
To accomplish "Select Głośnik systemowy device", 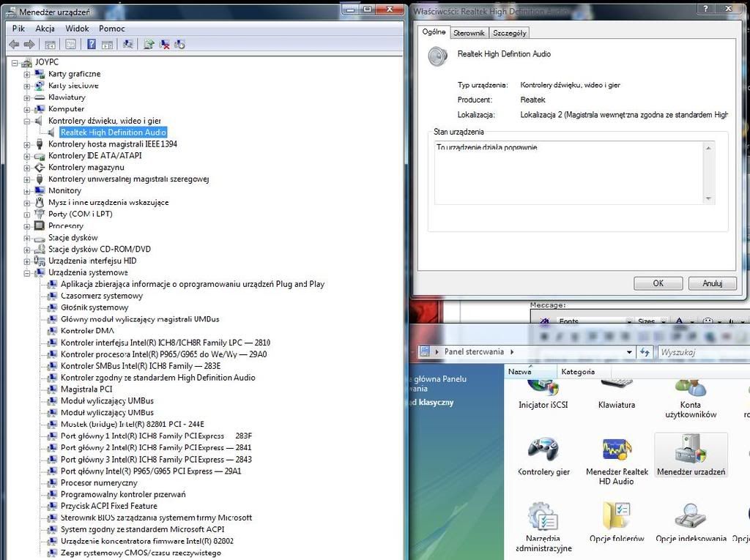I will coord(94,307).
